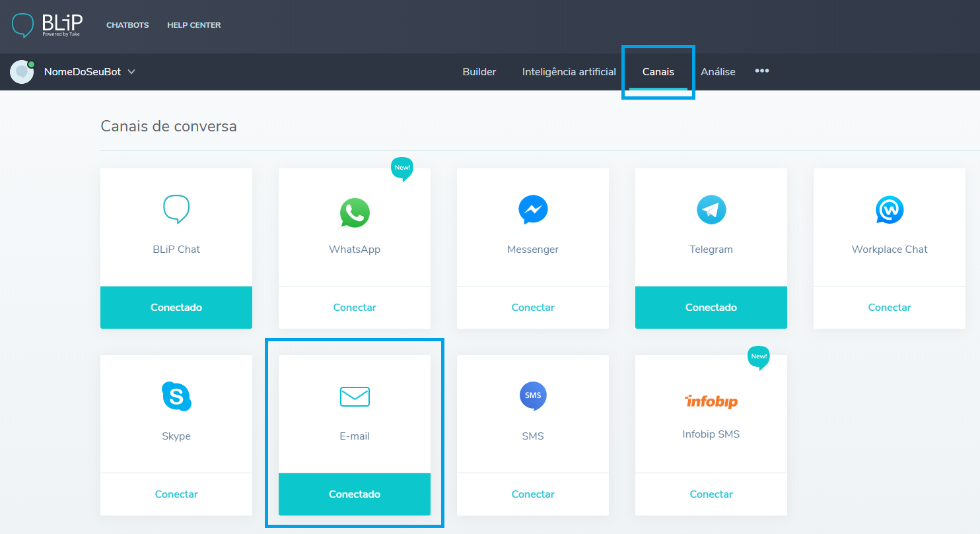Click Conectado button on Telegram card
Viewport: 980px width, 534px height.
click(x=711, y=307)
